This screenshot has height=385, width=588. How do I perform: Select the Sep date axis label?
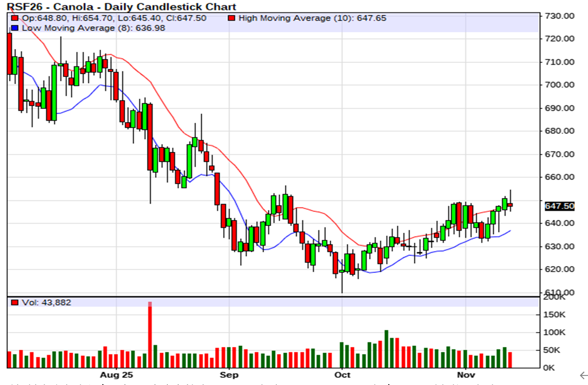[229, 375]
